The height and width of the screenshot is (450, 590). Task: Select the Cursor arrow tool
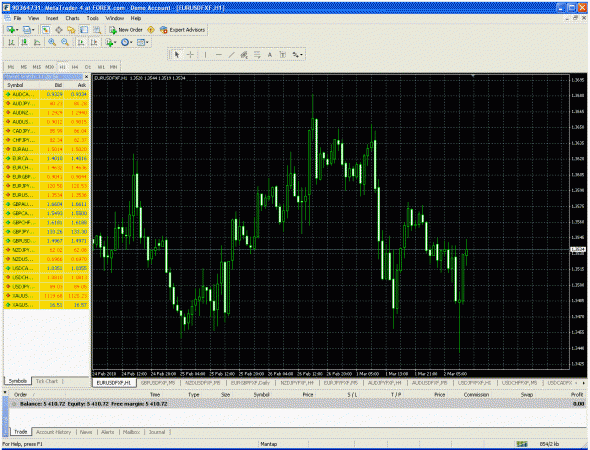click(x=177, y=55)
